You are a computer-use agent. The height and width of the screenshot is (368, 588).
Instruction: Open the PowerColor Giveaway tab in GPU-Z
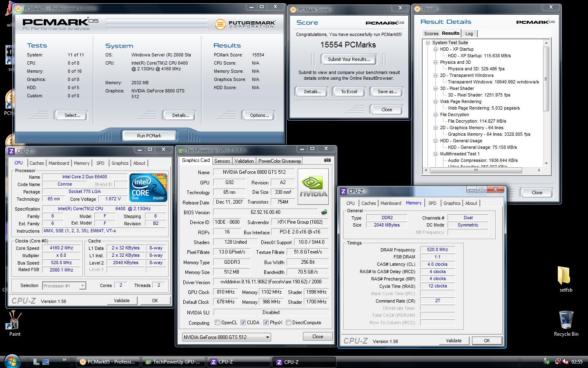[x=280, y=161]
